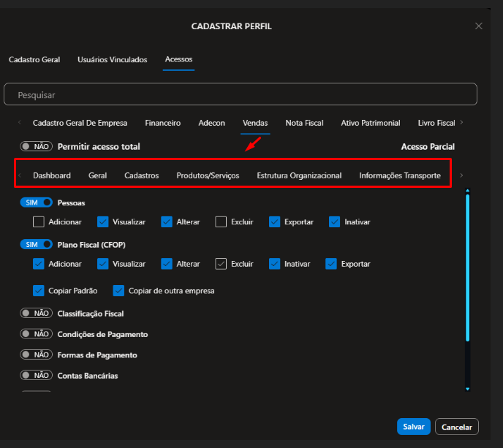The image size is (503, 448).
Task: Click left arrow beside Cadastro Geral De Empresa
Action: point(19,123)
